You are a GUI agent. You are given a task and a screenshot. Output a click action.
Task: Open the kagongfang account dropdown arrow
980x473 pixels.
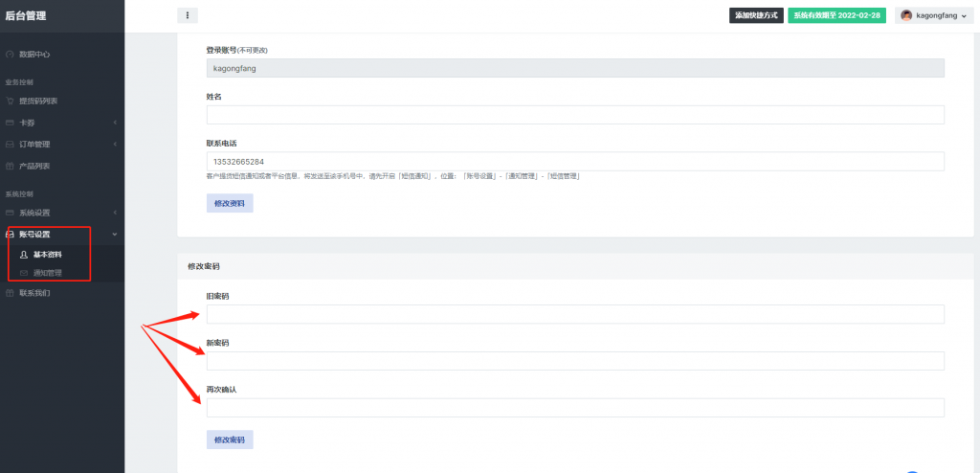click(964, 16)
